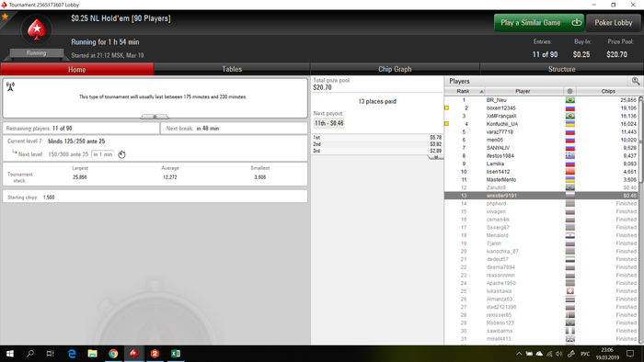Select player ifestos1984 row
Screen dimensions: 644x362
(541, 156)
